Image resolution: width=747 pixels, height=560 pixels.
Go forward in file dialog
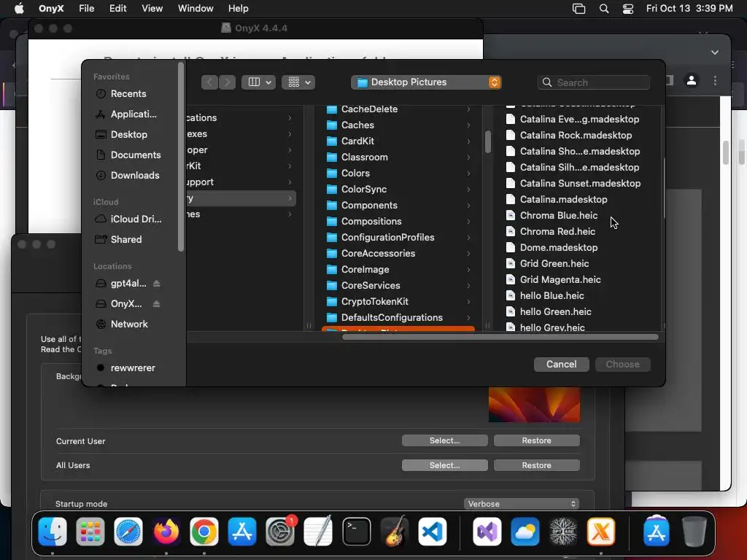click(x=228, y=82)
